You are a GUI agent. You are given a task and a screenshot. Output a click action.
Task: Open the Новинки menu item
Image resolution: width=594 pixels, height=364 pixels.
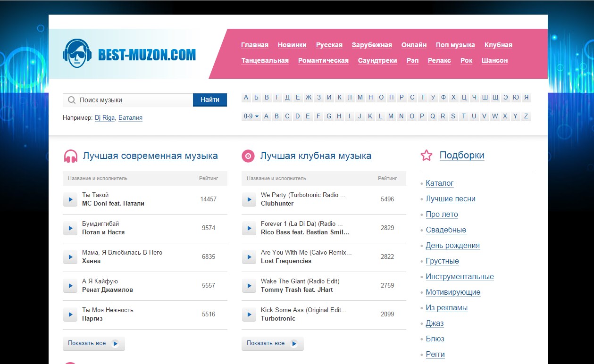click(292, 45)
